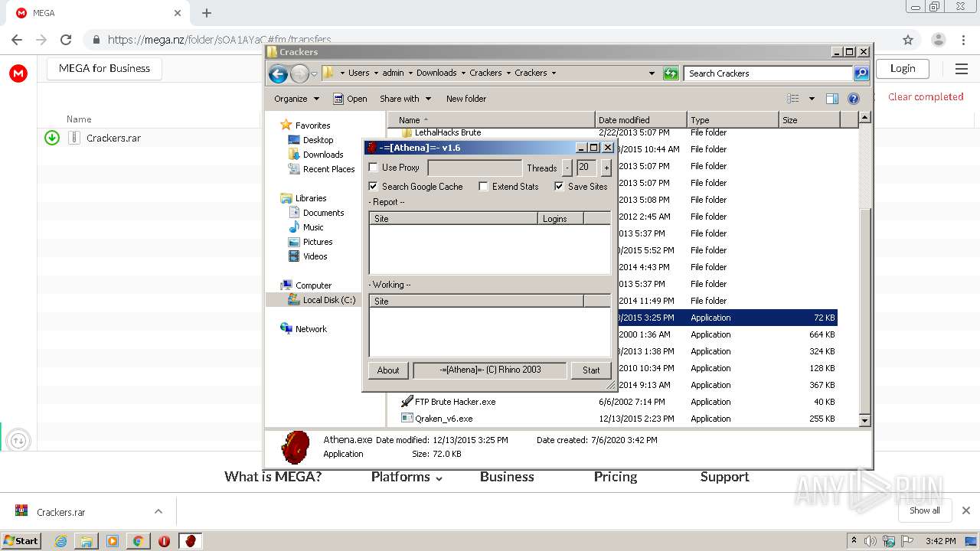
Task: Expand the Platforms dropdown on MEGA page
Action: click(407, 477)
